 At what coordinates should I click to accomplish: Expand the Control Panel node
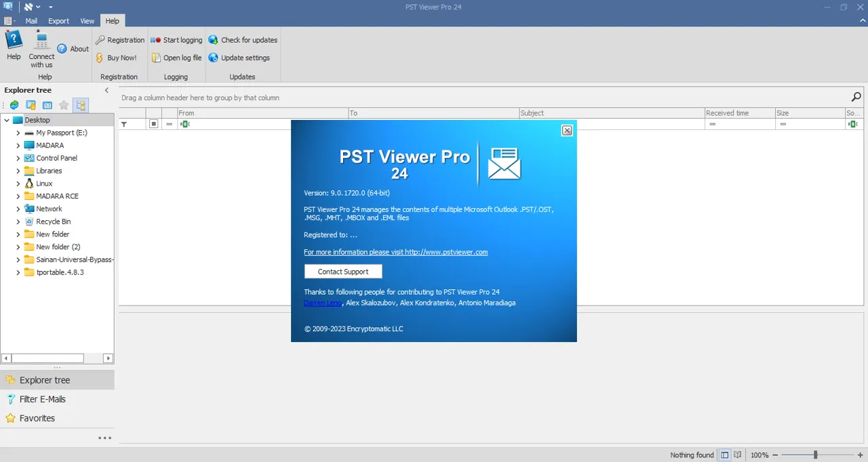click(x=18, y=158)
